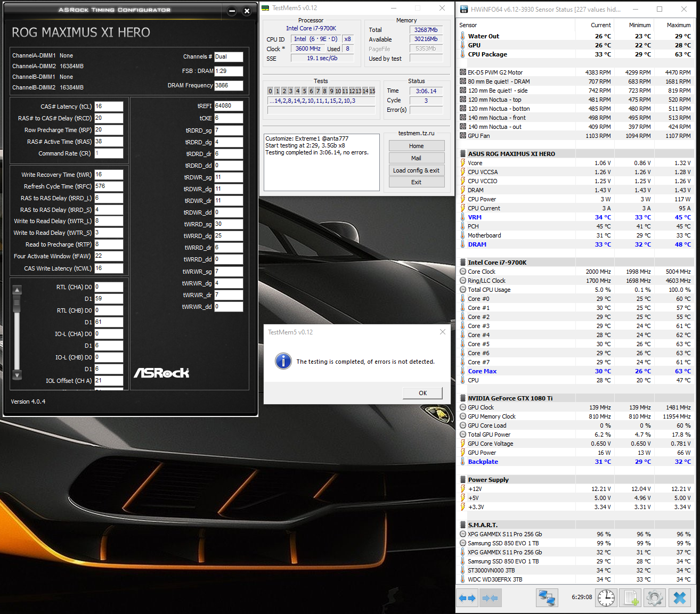Click the thermometer icon beside Backplate
The image size is (700, 614).
463,462
